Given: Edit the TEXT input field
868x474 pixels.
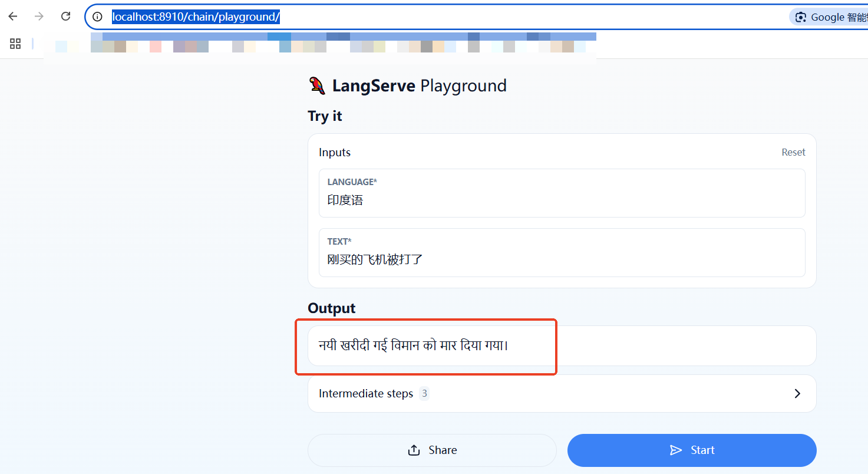Looking at the screenshot, I should [x=562, y=252].
